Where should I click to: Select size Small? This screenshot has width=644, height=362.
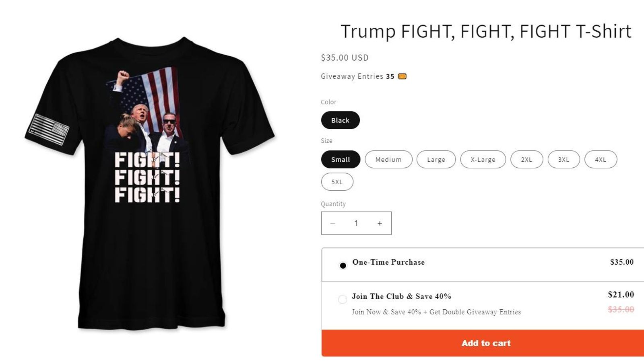pyautogui.click(x=341, y=159)
